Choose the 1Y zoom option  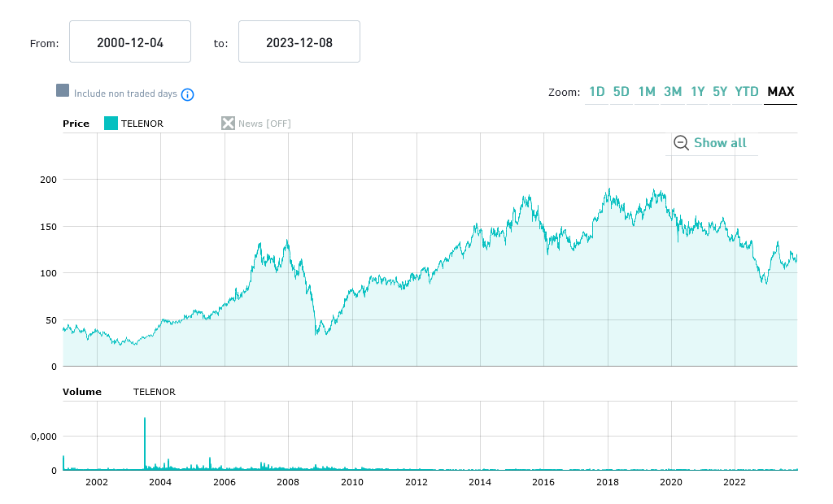[x=698, y=92]
